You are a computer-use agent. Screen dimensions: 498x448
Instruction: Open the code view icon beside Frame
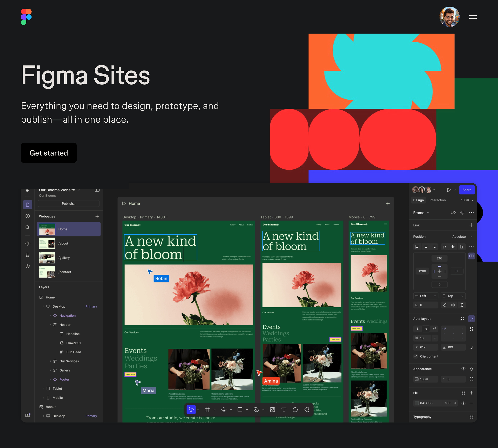(453, 213)
